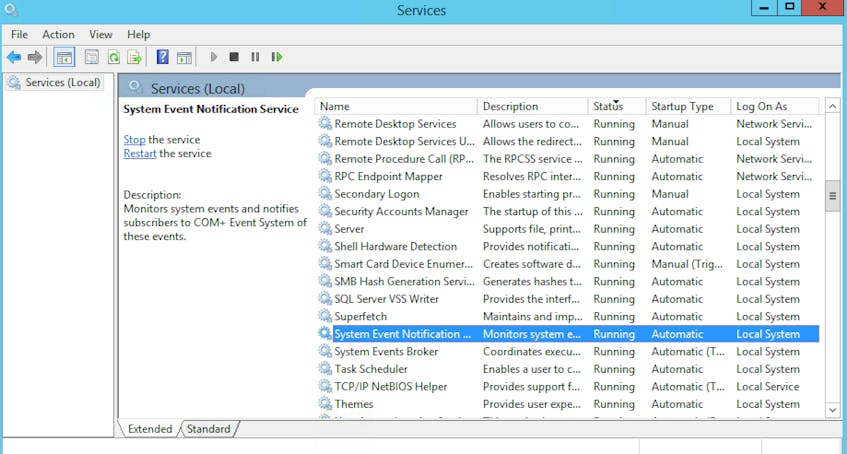This screenshot has height=454, width=847.
Task: Click the Stop the service link
Action: click(134, 139)
